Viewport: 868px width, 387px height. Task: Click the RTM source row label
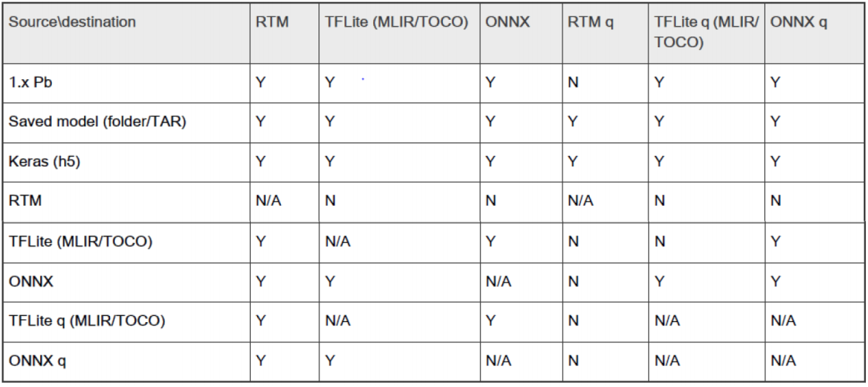(x=23, y=202)
